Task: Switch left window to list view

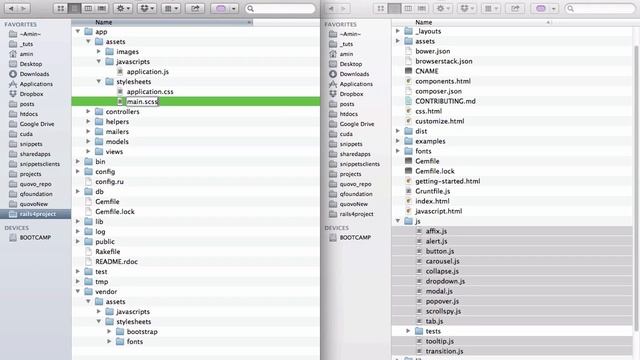Action: (74, 8)
